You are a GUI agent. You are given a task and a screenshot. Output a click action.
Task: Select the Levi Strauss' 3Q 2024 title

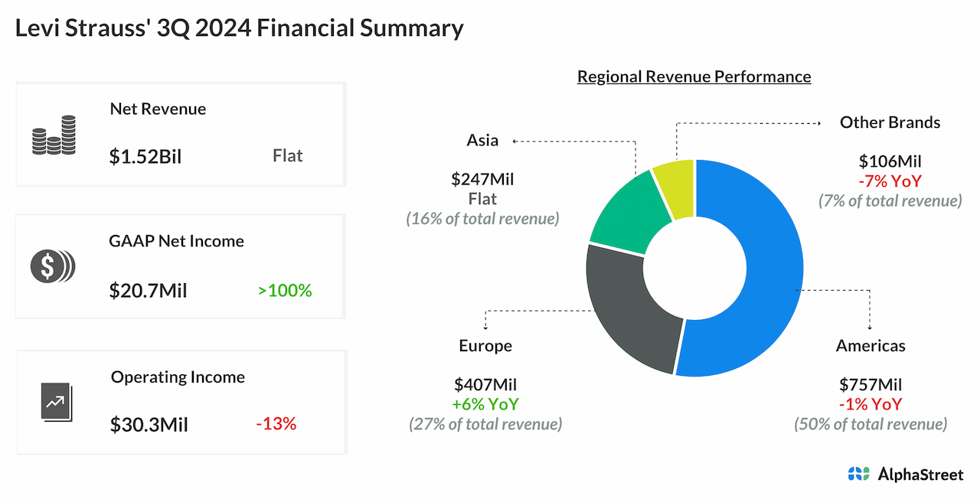click(x=239, y=28)
